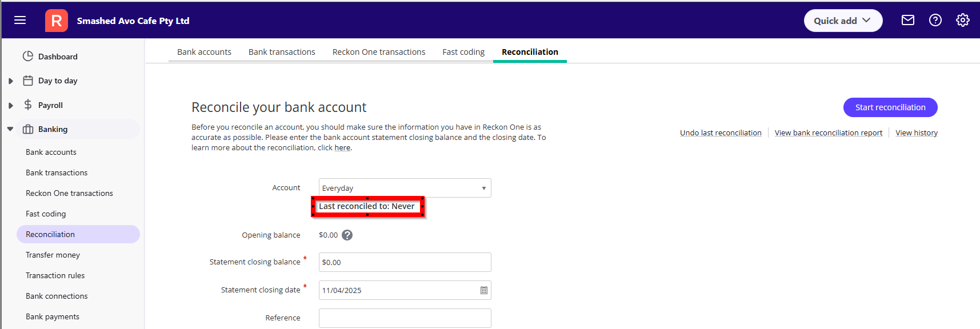Image resolution: width=980 pixels, height=329 pixels.
Task: Collapse the Banking section
Action: tap(10, 129)
